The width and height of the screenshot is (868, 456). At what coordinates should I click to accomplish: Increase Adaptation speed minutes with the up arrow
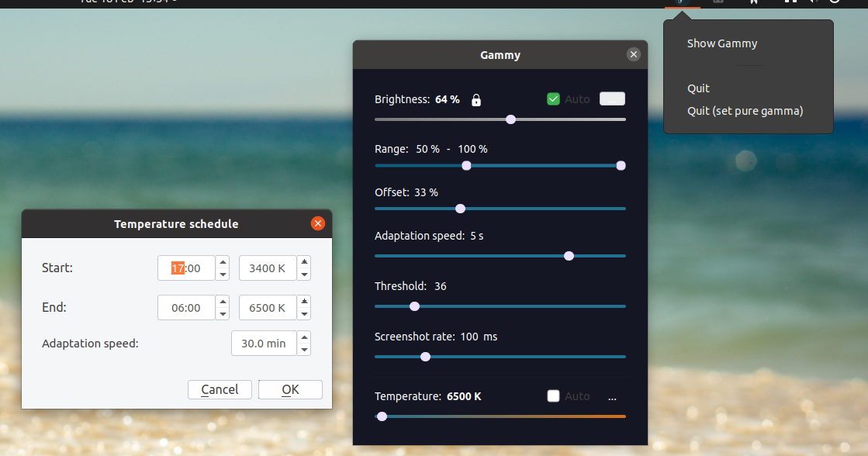[x=303, y=338]
